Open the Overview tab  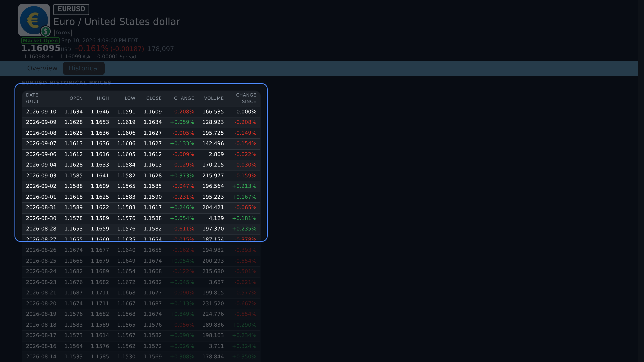point(42,68)
